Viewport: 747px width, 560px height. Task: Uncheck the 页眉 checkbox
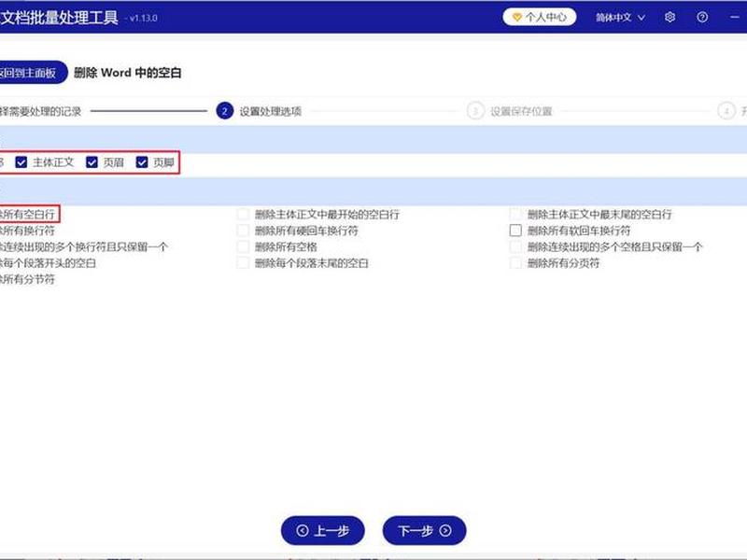click(92, 162)
